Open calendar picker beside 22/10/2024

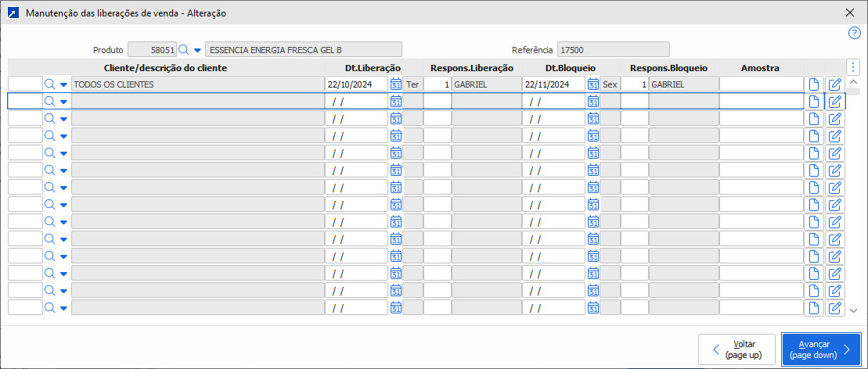pos(396,84)
